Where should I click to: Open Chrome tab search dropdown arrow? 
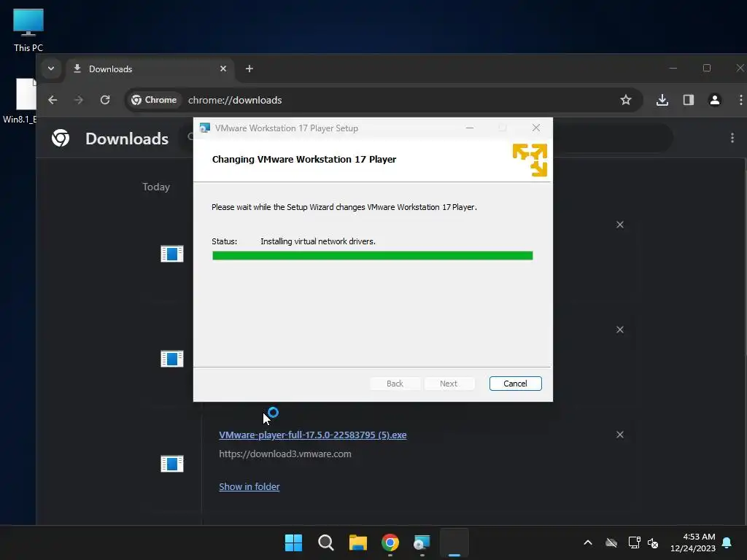pos(51,69)
